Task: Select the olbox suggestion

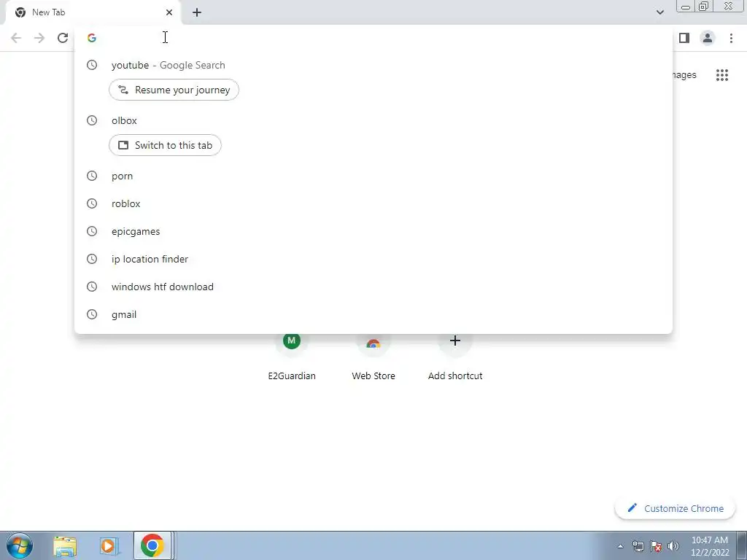Action: click(x=373, y=120)
